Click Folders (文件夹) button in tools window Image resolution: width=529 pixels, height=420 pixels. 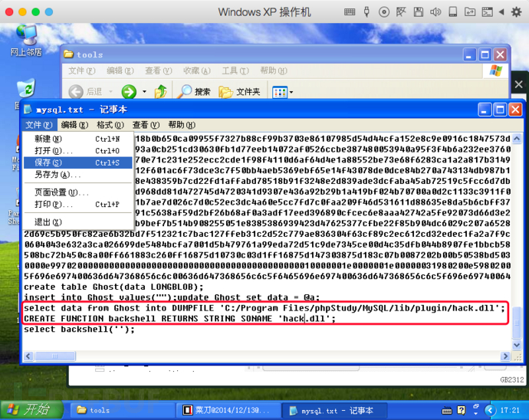[x=239, y=91]
